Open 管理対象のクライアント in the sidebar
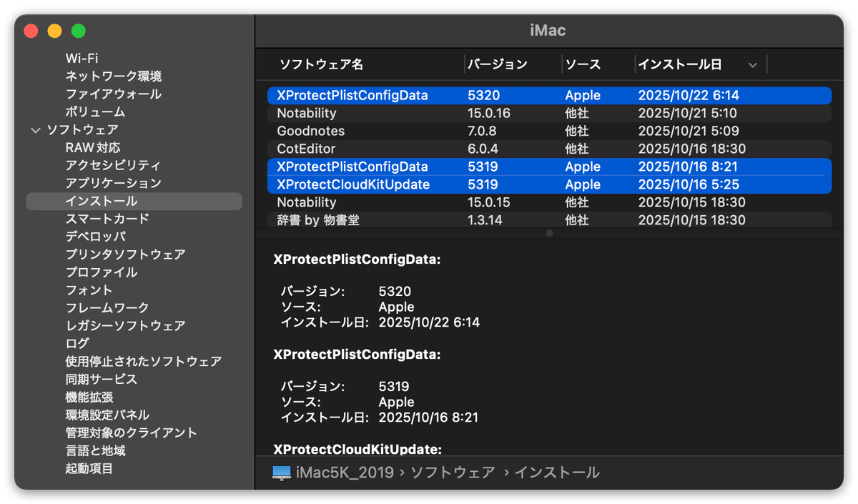Screen dimensions: 858x504 point(132,433)
